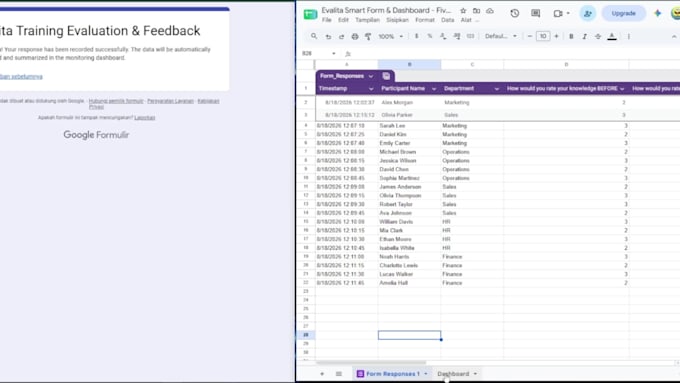Open the Alat menu

(x=466, y=20)
